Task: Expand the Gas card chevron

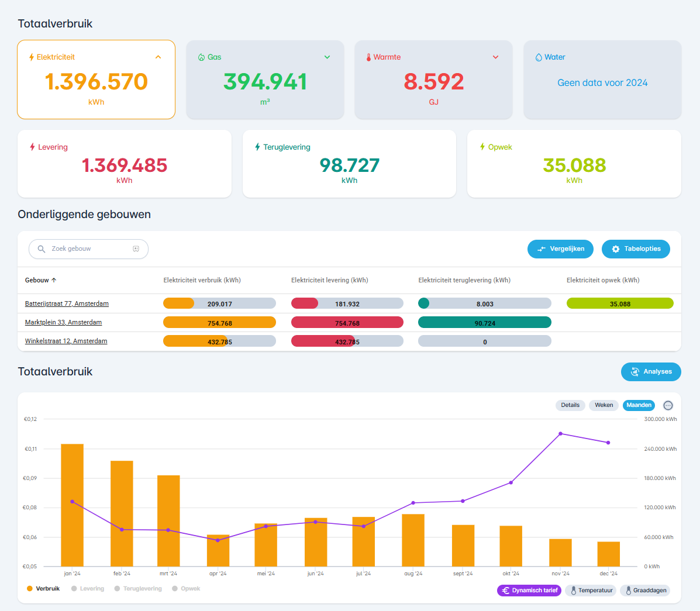Action: 327,57
